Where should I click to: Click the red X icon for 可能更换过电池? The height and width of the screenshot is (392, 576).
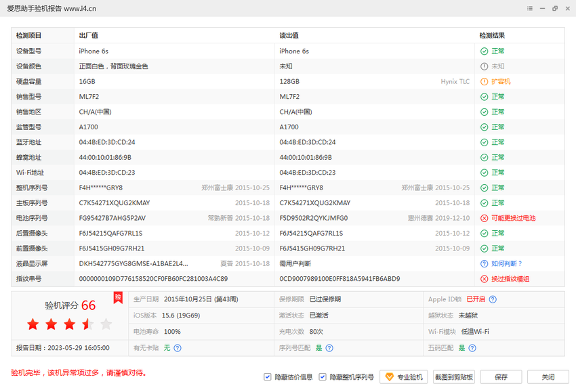(x=484, y=219)
